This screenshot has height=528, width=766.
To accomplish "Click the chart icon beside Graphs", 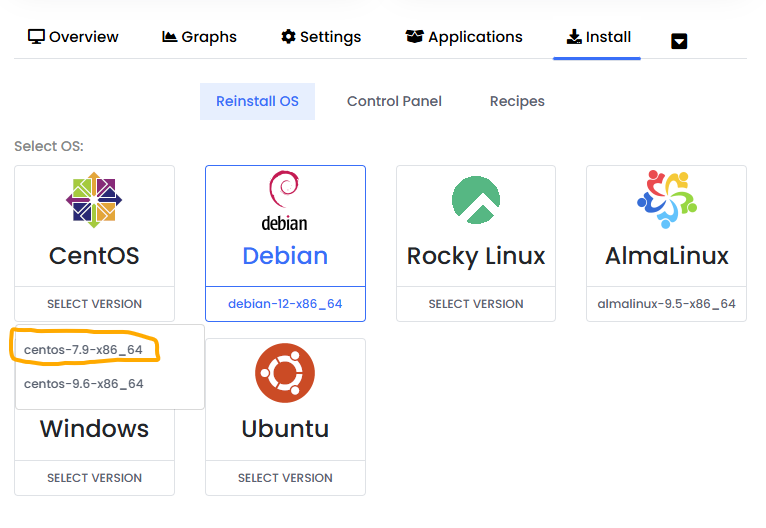I will (x=169, y=37).
